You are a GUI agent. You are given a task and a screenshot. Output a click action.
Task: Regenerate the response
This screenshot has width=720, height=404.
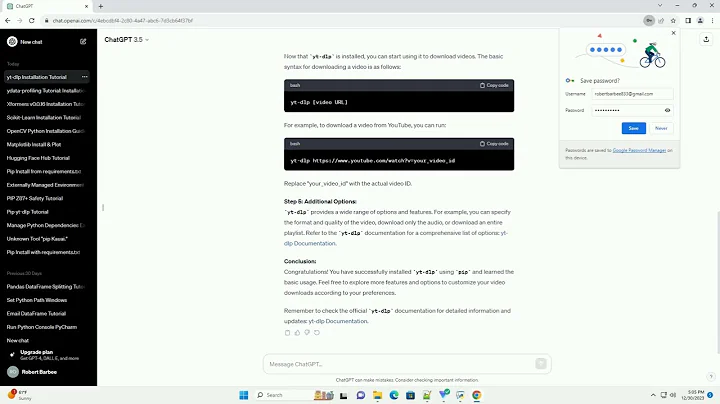point(317,332)
